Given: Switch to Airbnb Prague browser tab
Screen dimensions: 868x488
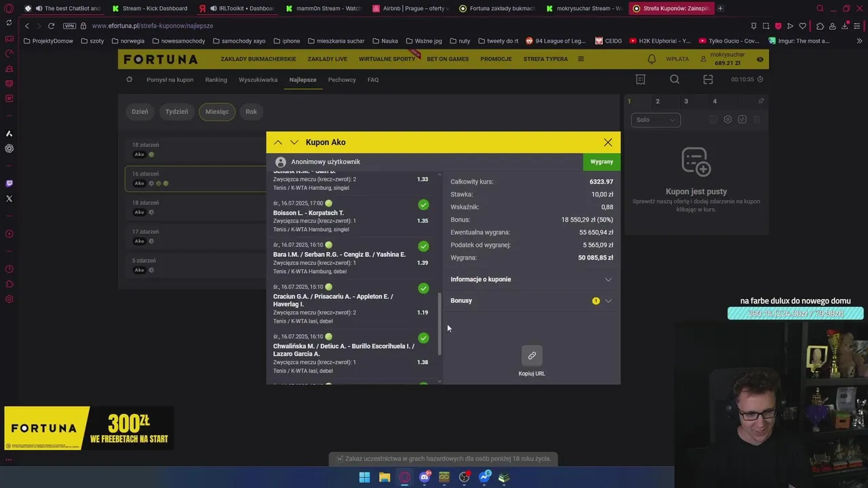Looking at the screenshot, I should click(x=411, y=8).
